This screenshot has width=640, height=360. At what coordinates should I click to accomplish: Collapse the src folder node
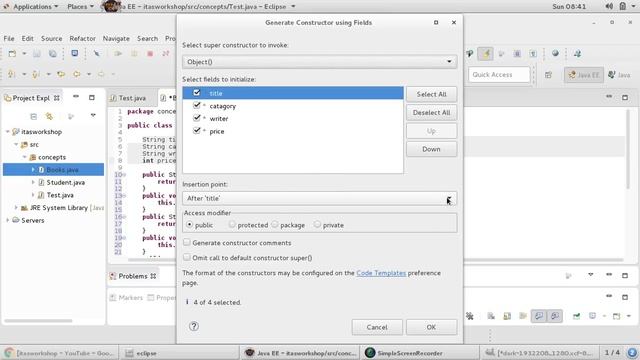click(x=16, y=144)
